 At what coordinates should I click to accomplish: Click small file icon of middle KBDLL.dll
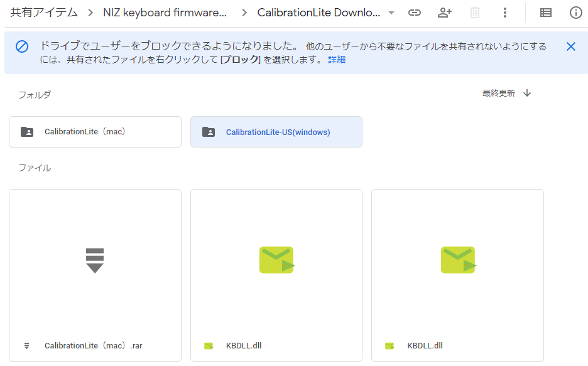(x=209, y=346)
